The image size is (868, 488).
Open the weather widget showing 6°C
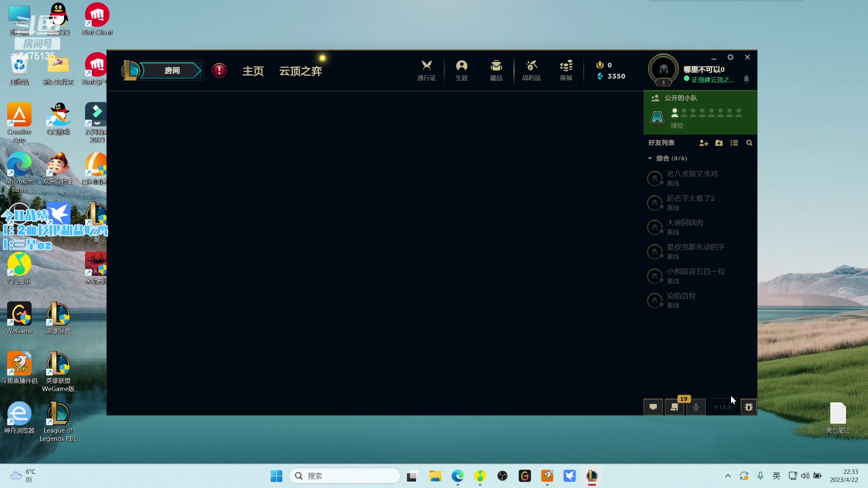point(23,476)
